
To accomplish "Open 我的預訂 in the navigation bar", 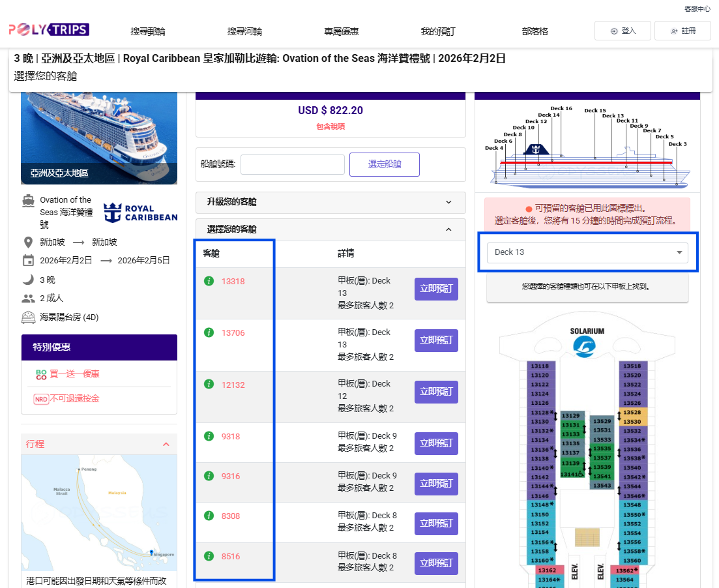I will (x=438, y=31).
